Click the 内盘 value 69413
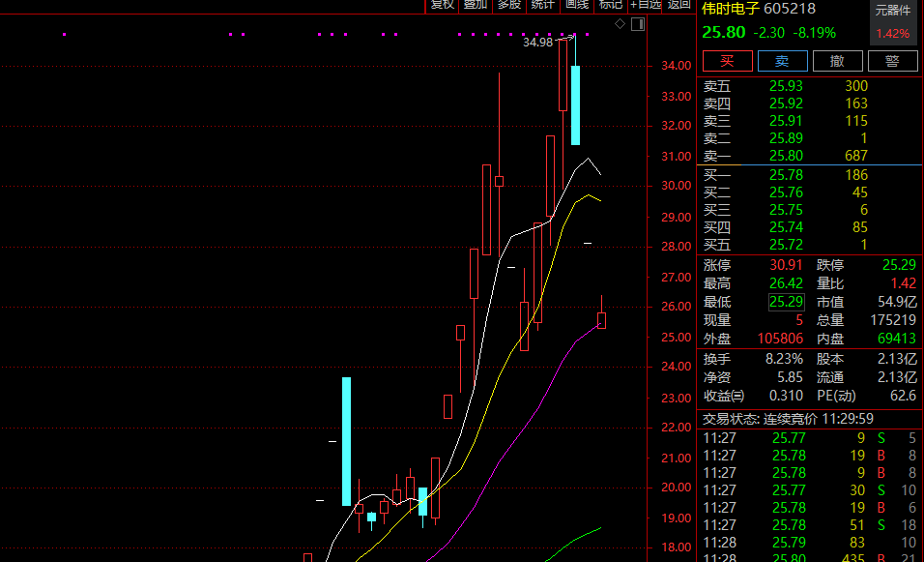 pos(897,339)
